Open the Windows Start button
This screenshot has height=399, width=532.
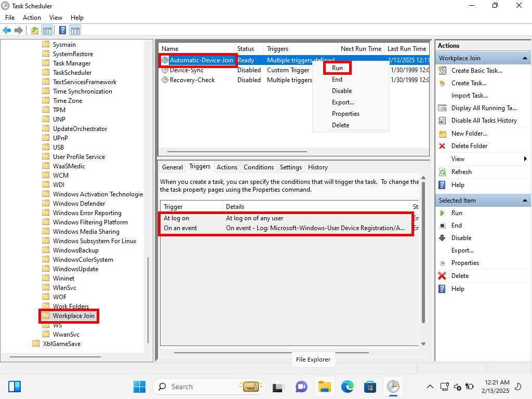(139, 387)
